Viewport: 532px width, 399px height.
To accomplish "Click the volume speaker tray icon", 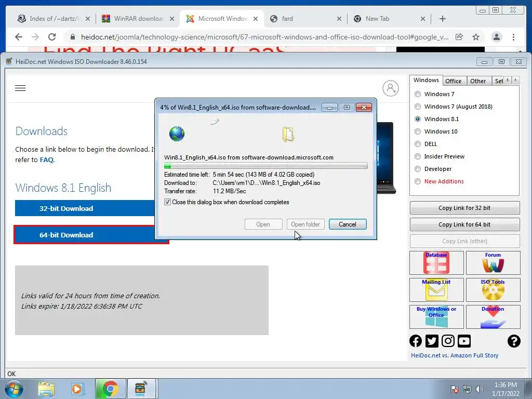I will click(479, 389).
